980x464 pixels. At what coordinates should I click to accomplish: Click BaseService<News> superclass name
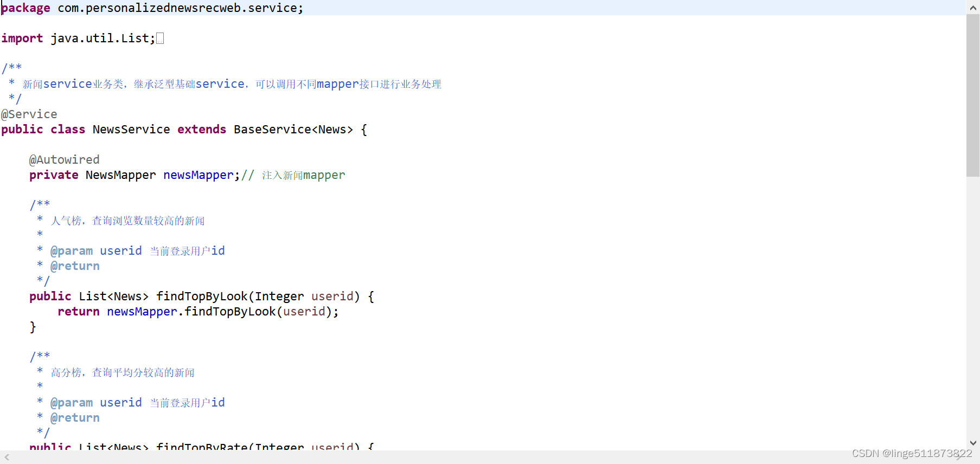click(293, 130)
